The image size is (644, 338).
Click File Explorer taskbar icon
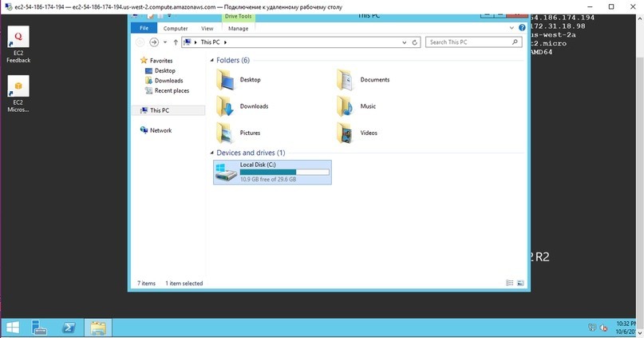98,328
